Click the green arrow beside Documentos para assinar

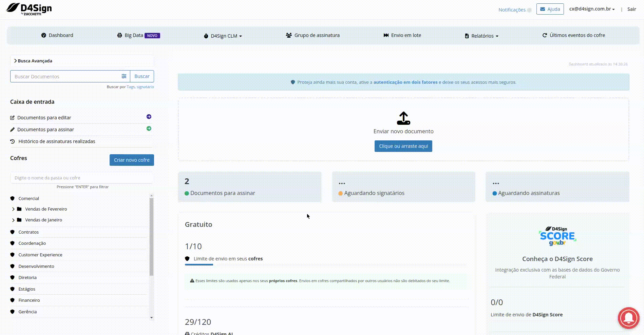pos(149,129)
